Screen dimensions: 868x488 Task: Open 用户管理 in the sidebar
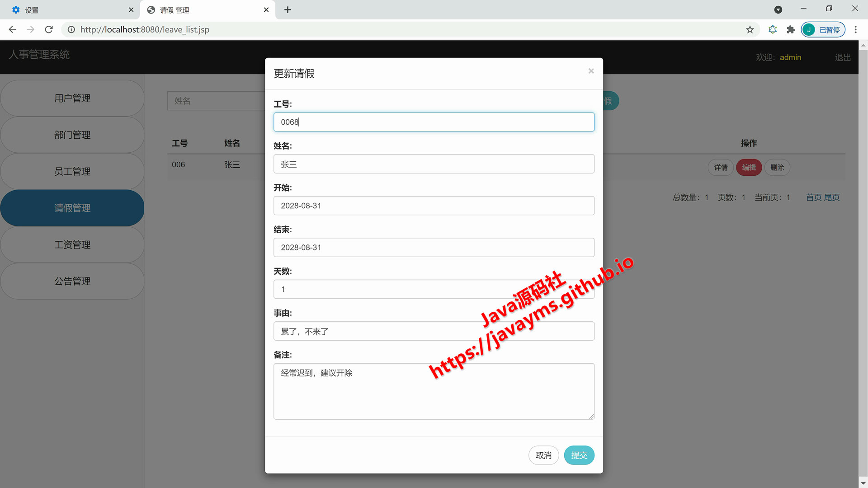[x=72, y=99]
